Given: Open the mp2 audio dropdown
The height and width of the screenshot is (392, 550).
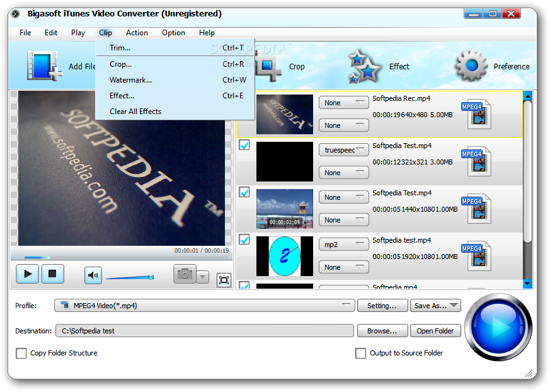Looking at the screenshot, I should point(344,245).
